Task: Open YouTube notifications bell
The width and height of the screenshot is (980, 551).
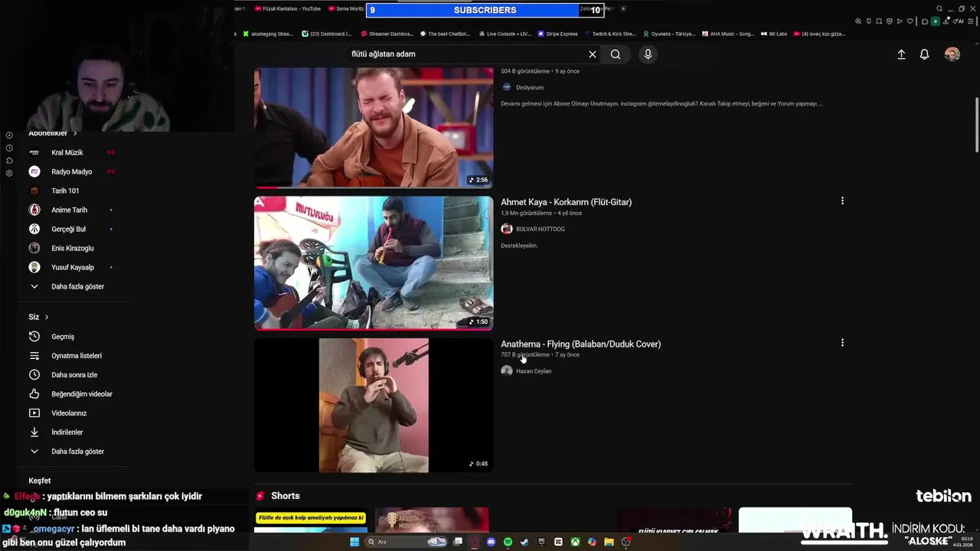Action: (924, 54)
